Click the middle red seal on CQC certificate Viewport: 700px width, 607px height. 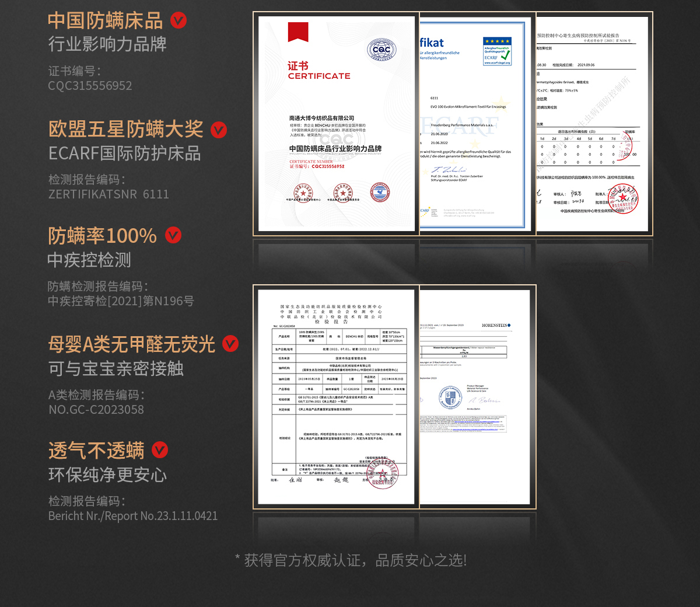(x=343, y=193)
